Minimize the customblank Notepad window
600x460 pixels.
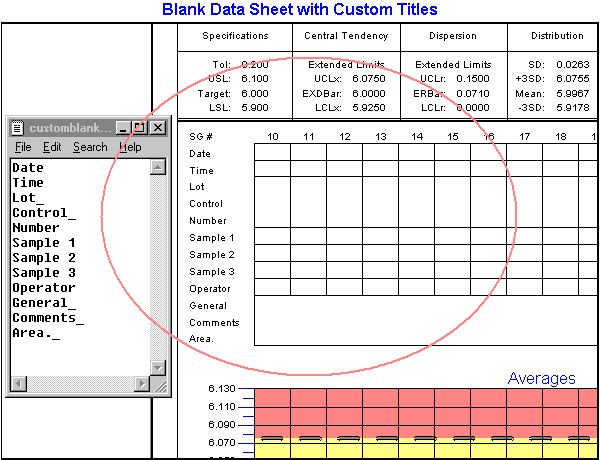pos(122,128)
